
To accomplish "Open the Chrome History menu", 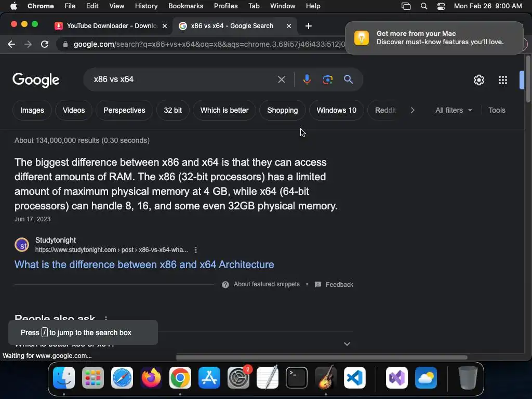I will click(x=146, y=6).
